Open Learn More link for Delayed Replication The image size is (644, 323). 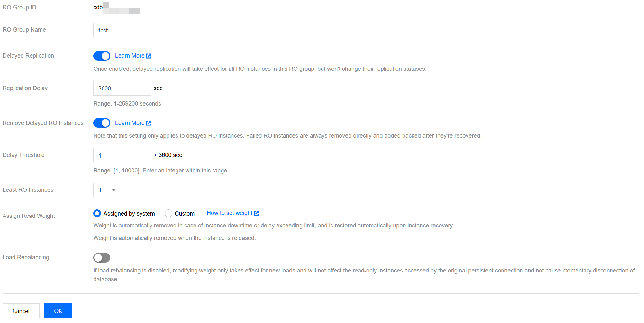tap(130, 56)
